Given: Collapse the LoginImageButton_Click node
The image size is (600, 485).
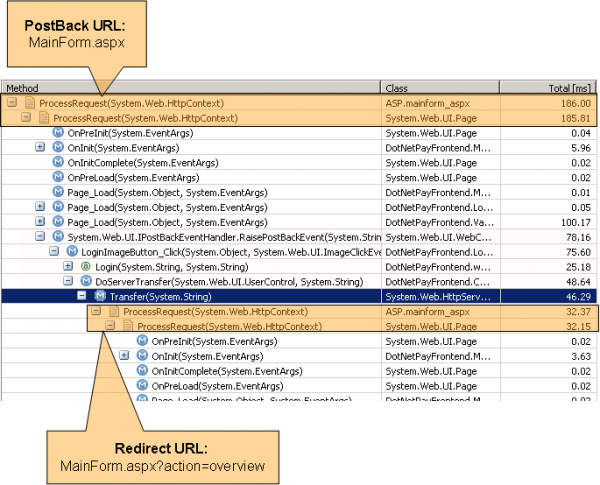Looking at the screenshot, I should pyautogui.click(x=54, y=251).
